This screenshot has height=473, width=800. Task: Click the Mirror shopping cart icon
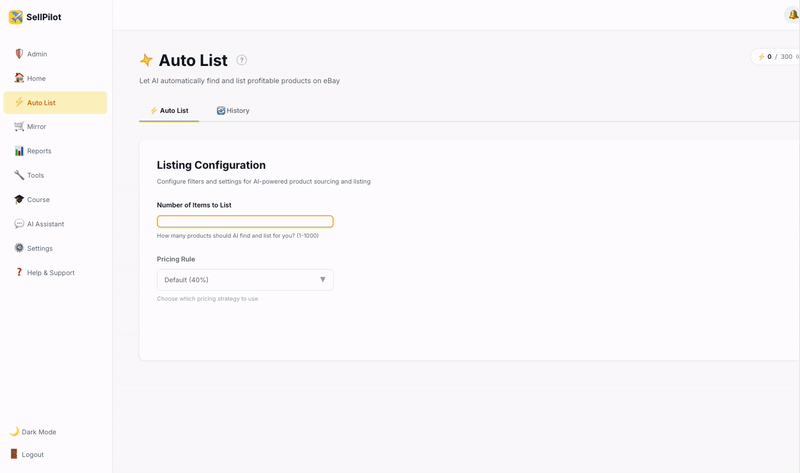pyautogui.click(x=19, y=127)
